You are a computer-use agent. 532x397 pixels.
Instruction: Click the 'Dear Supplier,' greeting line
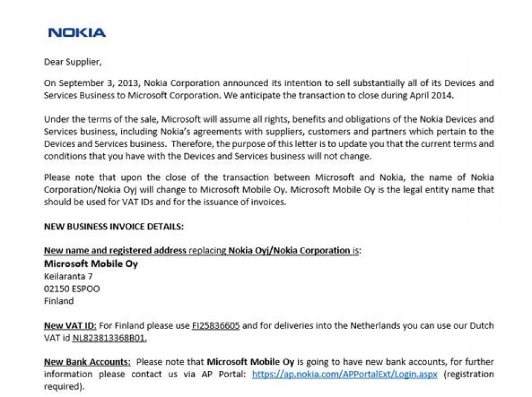point(72,62)
